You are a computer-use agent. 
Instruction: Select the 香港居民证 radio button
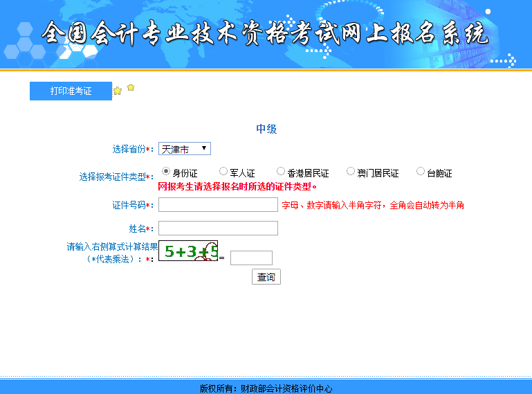[x=281, y=171]
